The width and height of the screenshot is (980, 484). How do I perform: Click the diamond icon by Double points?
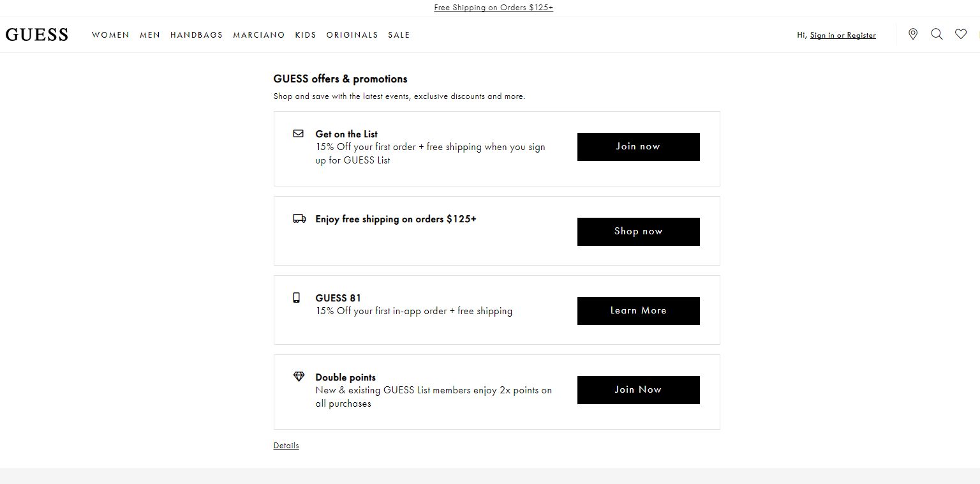click(299, 377)
